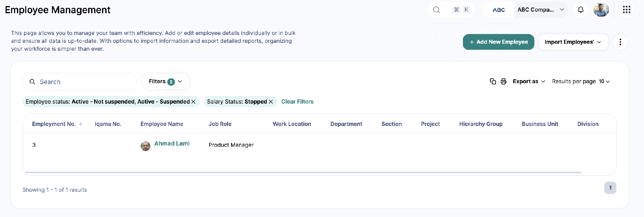Click the global search magnifier icon
The height and width of the screenshot is (217, 644).
436,10
